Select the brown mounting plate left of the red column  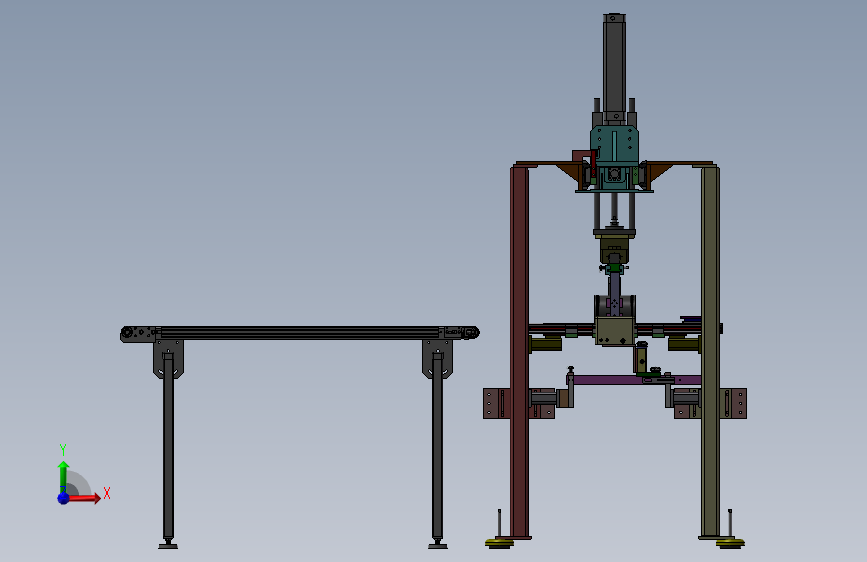point(497,403)
